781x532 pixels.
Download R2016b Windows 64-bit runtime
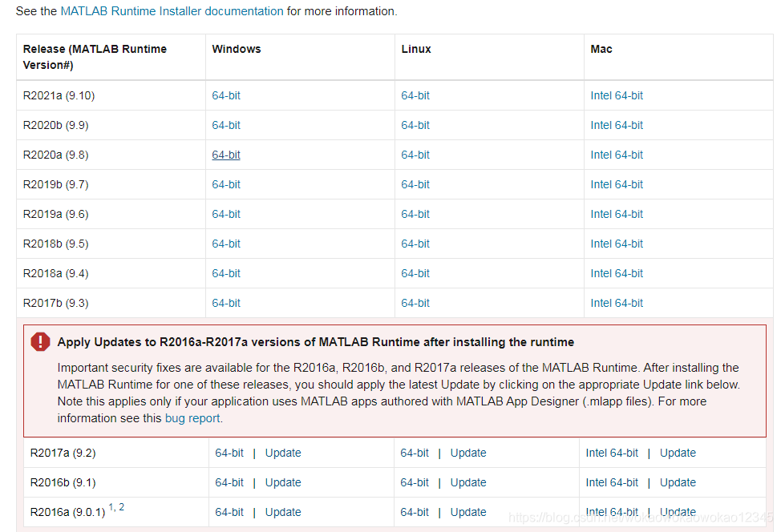coord(229,483)
